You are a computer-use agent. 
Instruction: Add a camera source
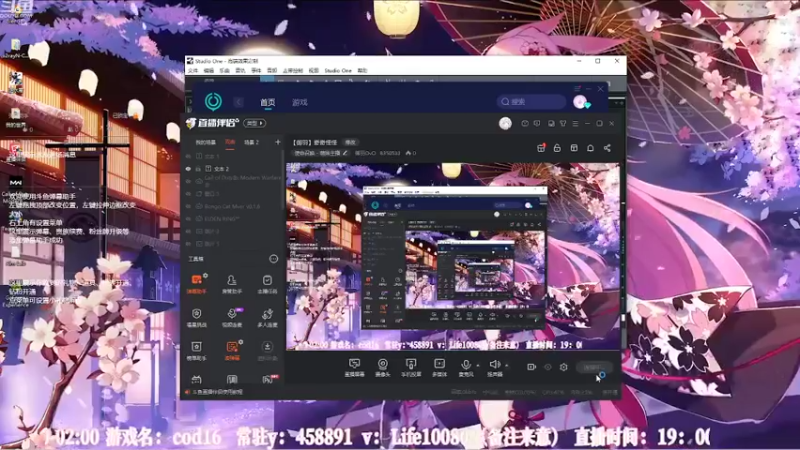(x=383, y=367)
